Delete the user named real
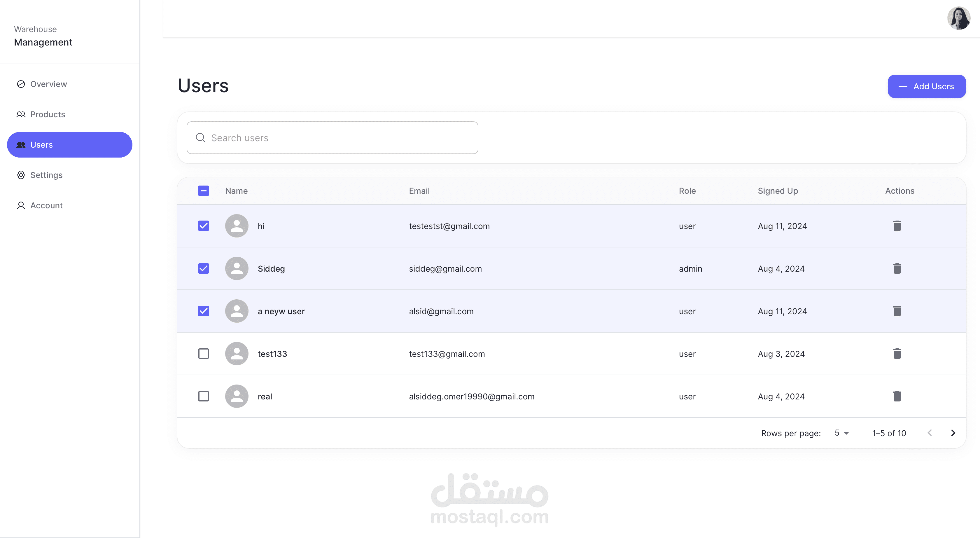This screenshot has height=538, width=980. pos(897,396)
